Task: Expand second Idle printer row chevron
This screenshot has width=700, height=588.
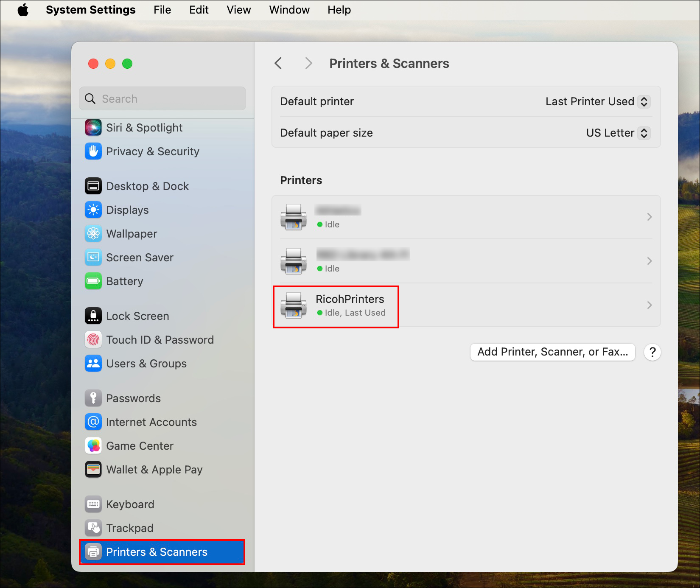Action: (650, 261)
